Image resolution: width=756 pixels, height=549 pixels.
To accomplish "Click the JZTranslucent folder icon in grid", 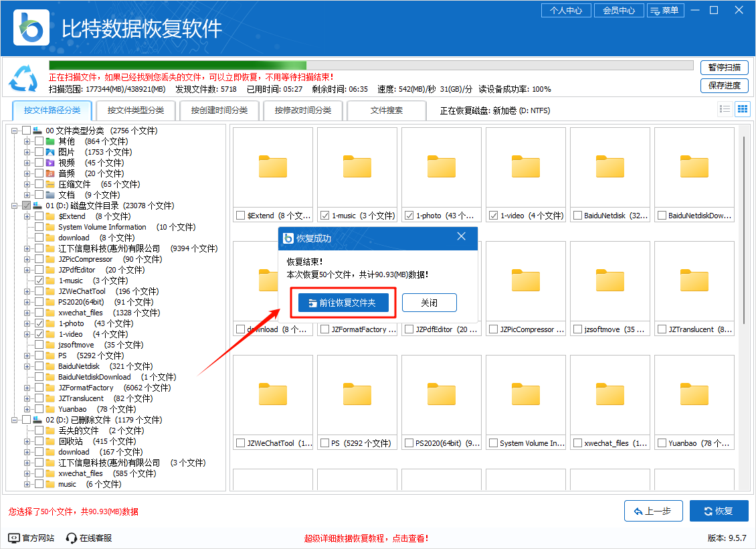I will pyautogui.click(x=694, y=281).
